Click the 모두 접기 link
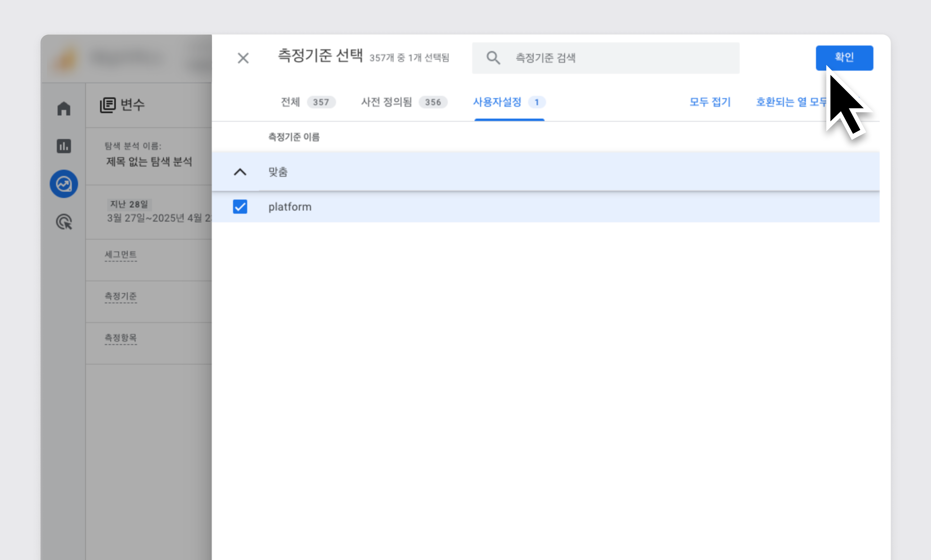931x560 pixels. [710, 102]
